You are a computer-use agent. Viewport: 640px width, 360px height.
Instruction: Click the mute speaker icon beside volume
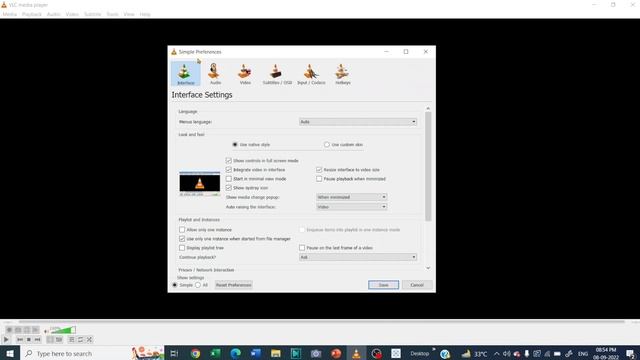pyautogui.click(x=46, y=330)
